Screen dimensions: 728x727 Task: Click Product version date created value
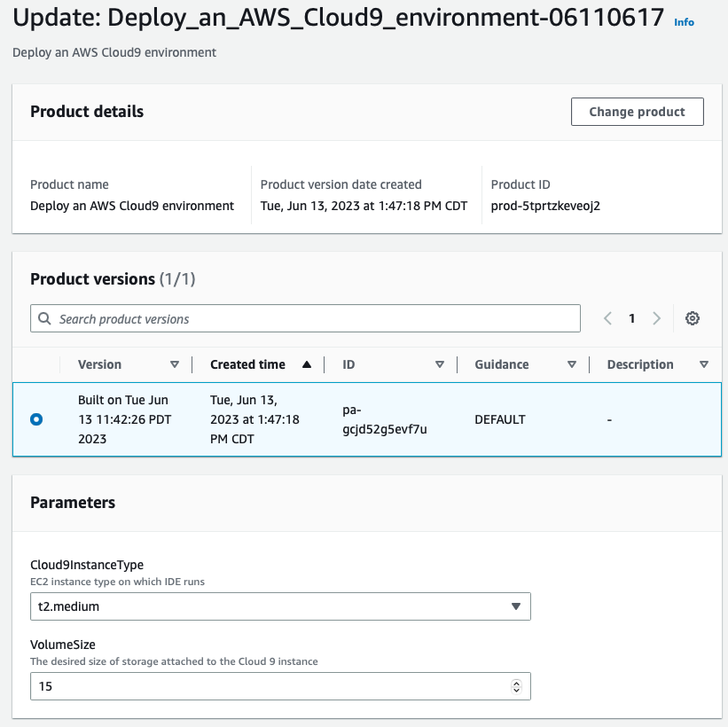[364, 206]
